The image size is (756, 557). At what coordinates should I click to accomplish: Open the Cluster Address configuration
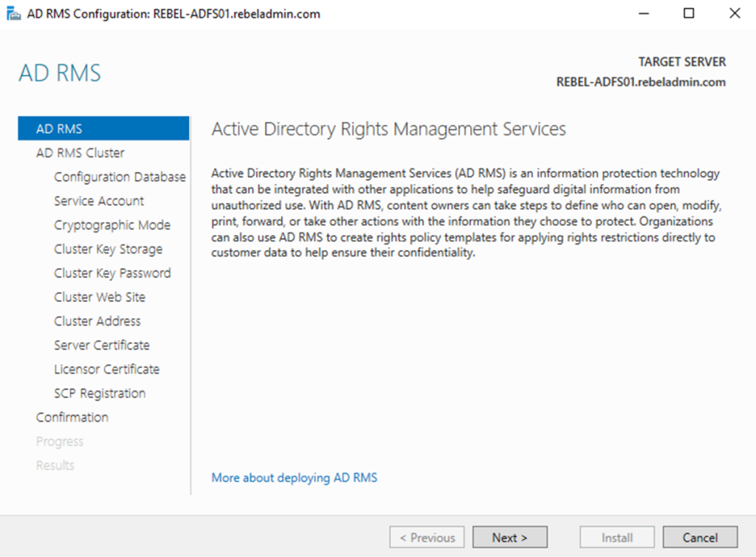(x=97, y=321)
